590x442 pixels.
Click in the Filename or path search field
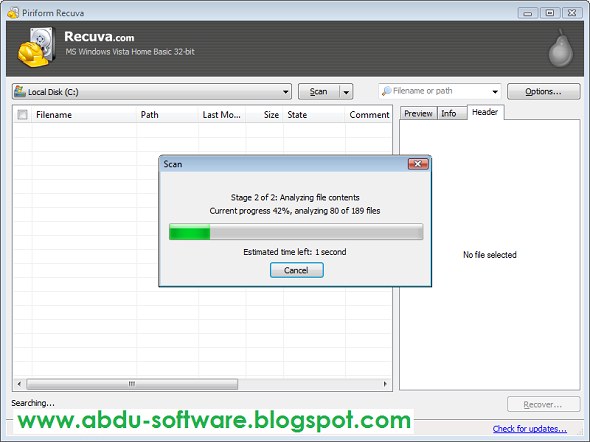[440, 91]
